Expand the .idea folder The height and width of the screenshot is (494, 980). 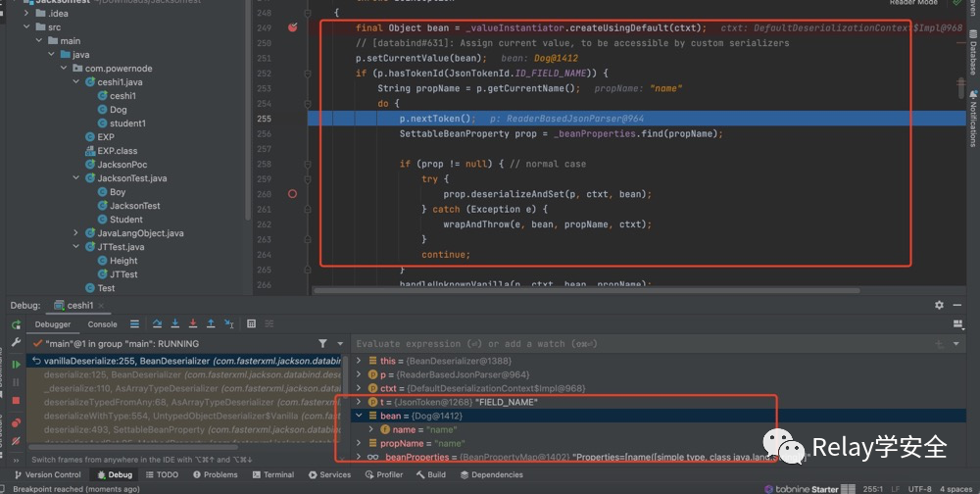[26, 13]
